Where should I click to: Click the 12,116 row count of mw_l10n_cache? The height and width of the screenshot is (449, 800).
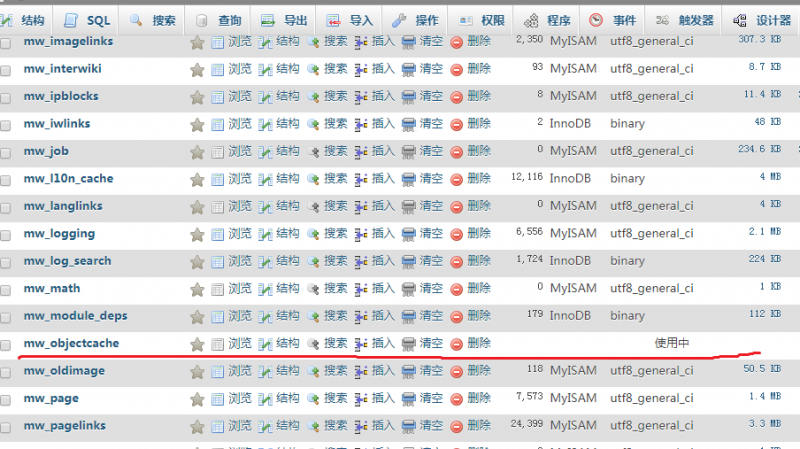coord(527,177)
